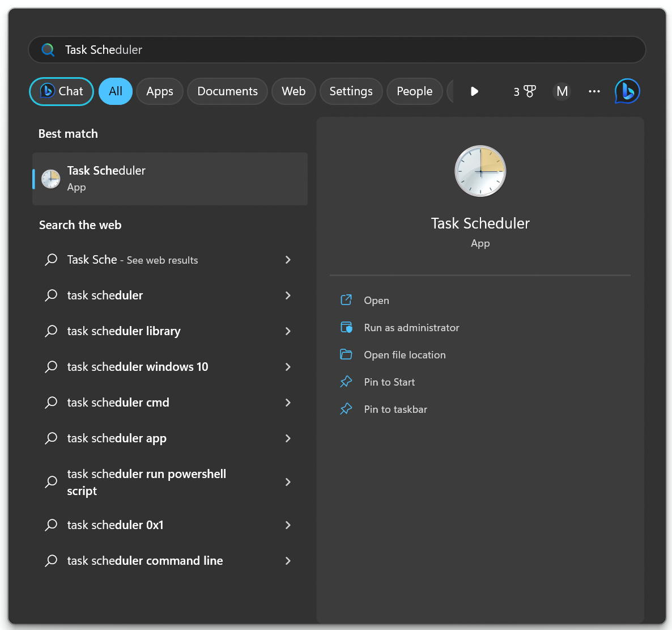Select Open file location

pos(405,354)
